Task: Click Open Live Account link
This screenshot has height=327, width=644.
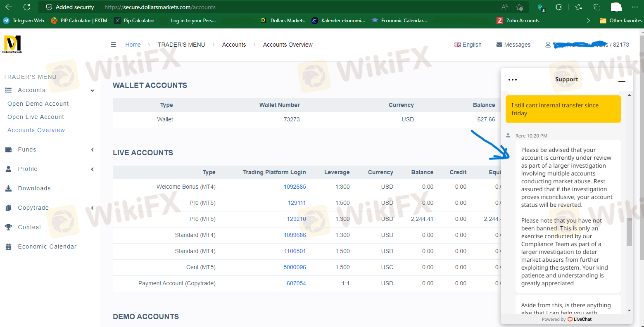Action: (x=36, y=117)
